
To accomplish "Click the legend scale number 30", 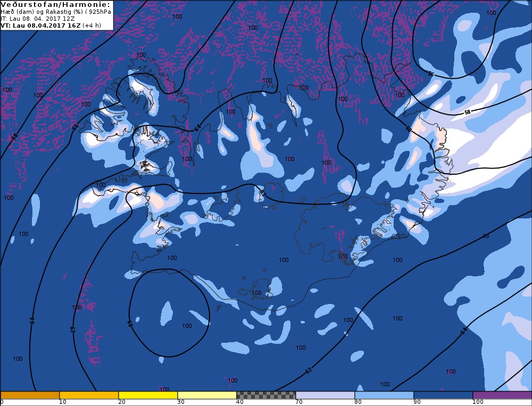I will click(x=181, y=402).
